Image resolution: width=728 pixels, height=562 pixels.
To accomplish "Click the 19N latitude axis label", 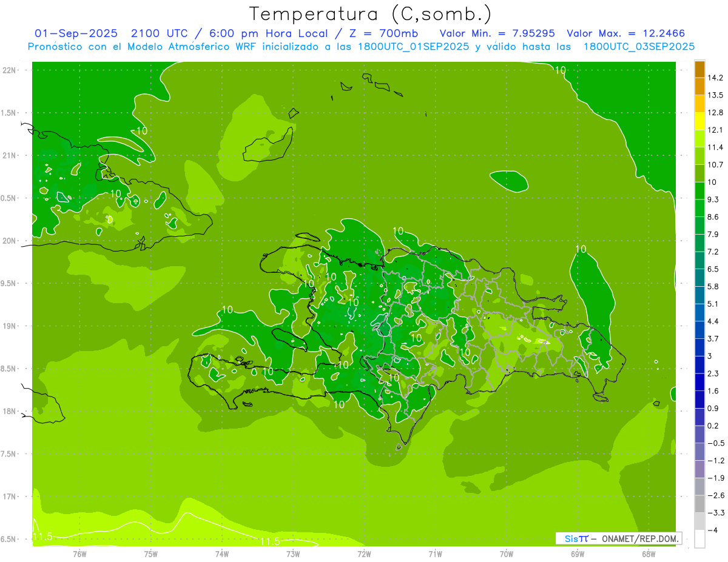I will click(10, 326).
